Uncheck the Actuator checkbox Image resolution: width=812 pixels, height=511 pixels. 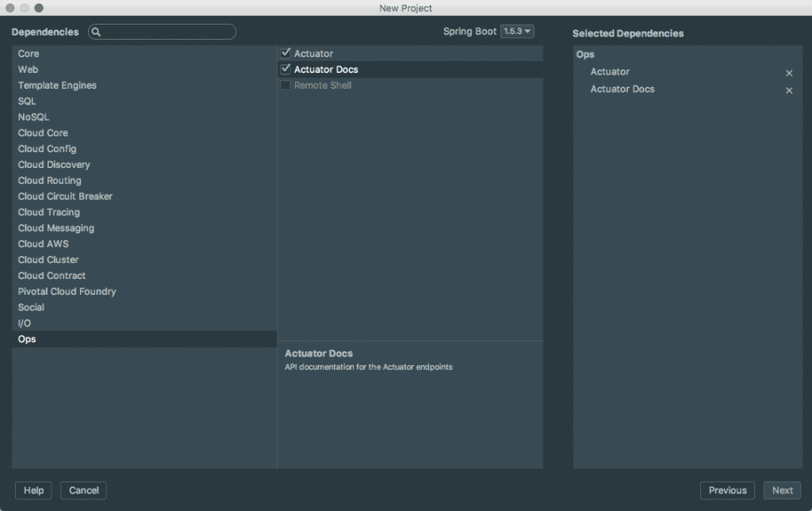tap(286, 53)
